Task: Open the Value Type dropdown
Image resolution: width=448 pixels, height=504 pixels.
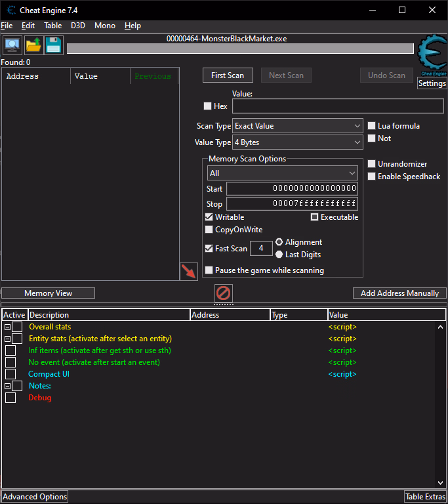Action: pyautogui.click(x=298, y=142)
